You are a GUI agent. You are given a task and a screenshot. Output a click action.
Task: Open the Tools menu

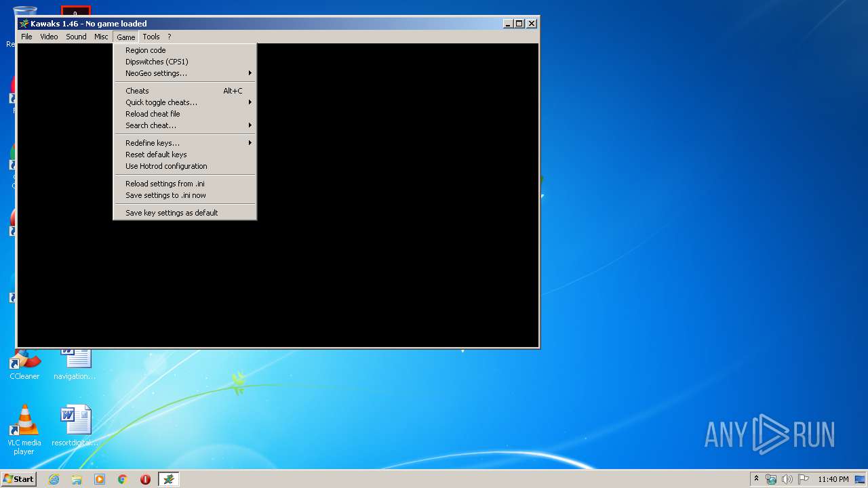[151, 37]
